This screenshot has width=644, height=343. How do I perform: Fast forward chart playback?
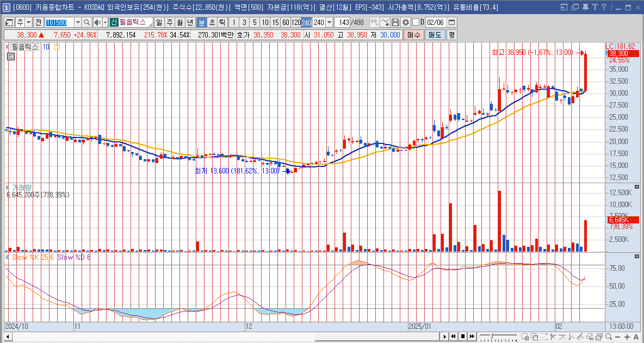pos(472,336)
